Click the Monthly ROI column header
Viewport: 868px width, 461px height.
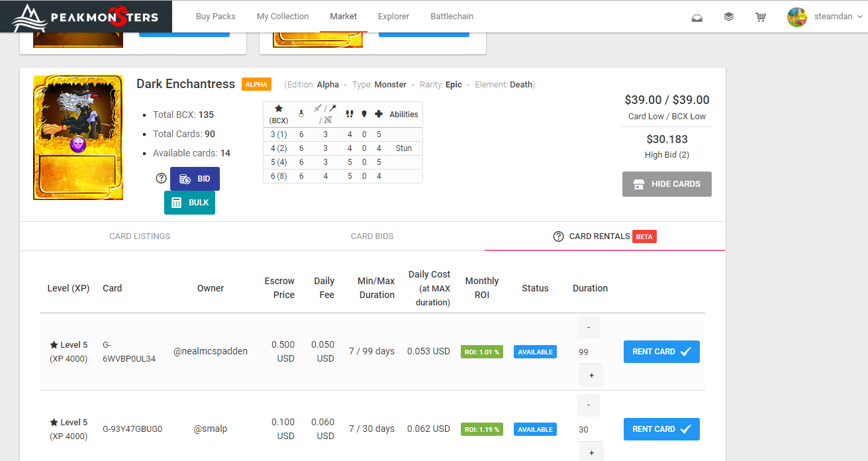pos(482,288)
